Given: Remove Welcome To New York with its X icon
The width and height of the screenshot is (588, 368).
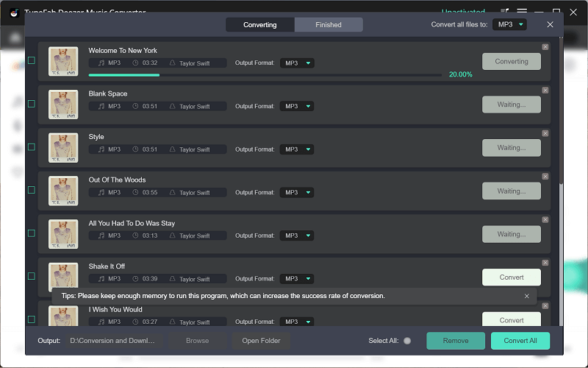Looking at the screenshot, I should tap(545, 46).
